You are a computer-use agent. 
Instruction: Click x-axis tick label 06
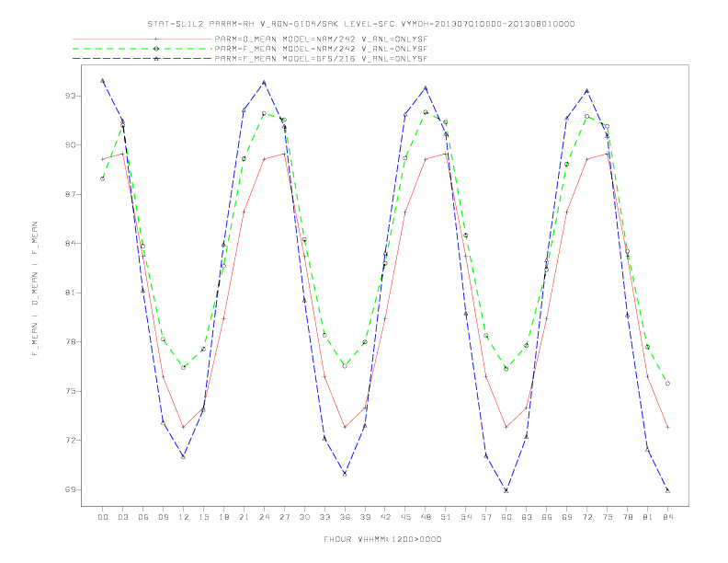pyautogui.click(x=143, y=517)
